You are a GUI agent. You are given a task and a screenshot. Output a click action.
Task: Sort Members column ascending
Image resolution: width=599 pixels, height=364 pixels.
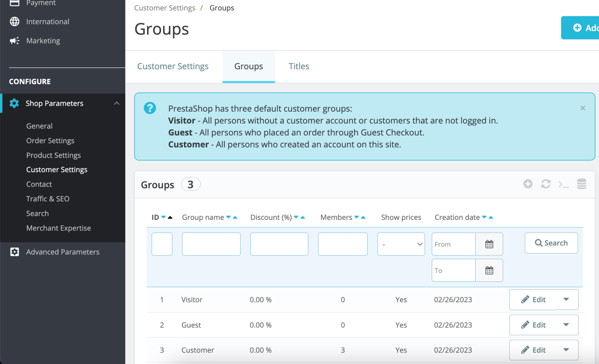[x=363, y=217]
